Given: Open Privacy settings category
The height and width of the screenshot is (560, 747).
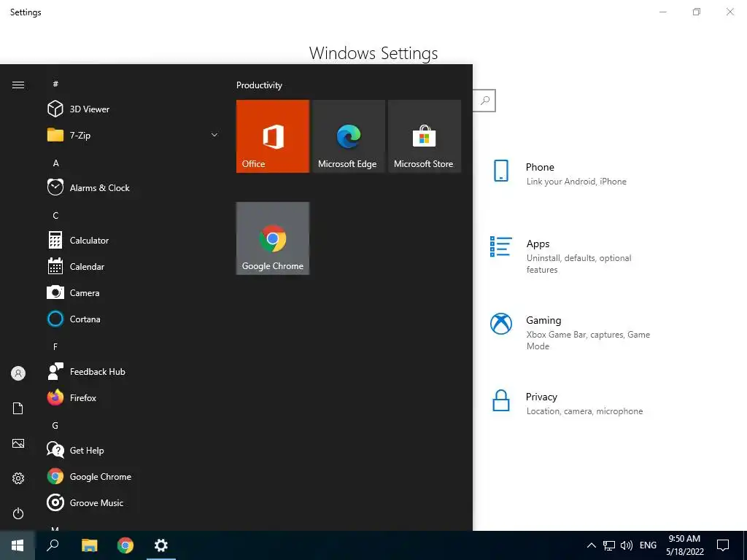Looking at the screenshot, I should pos(567,403).
